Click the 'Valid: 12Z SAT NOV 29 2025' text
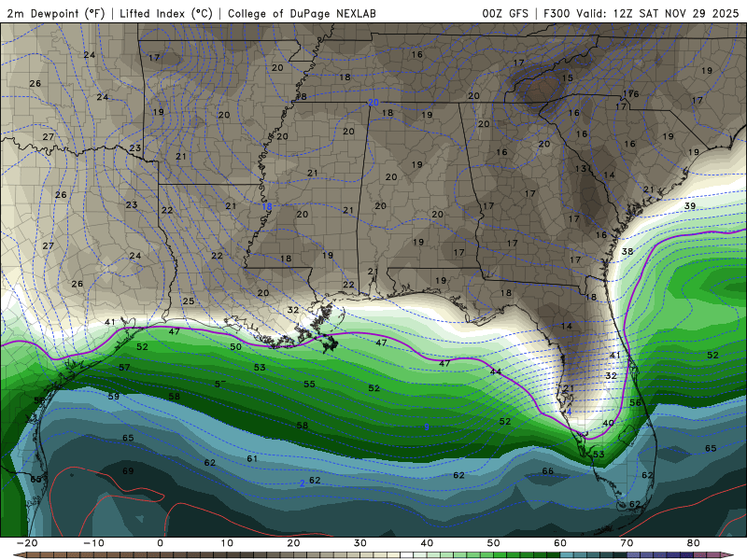 pyautogui.click(x=657, y=14)
